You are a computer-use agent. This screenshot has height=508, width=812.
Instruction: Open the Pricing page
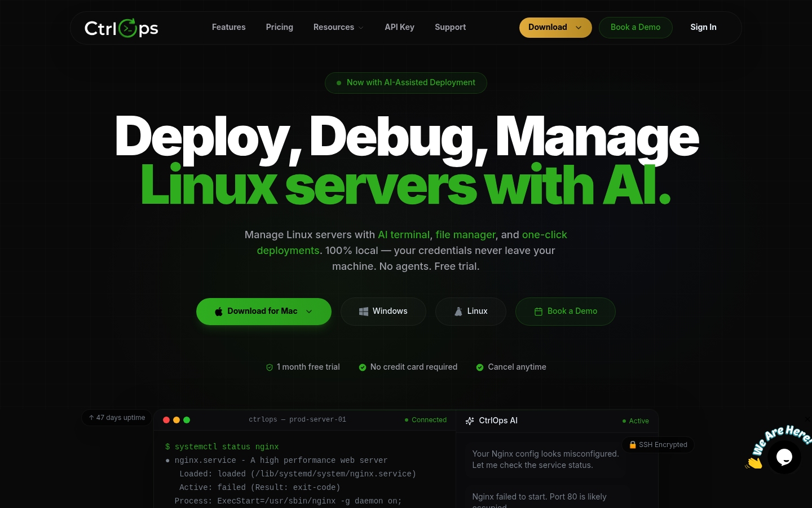coord(279,27)
